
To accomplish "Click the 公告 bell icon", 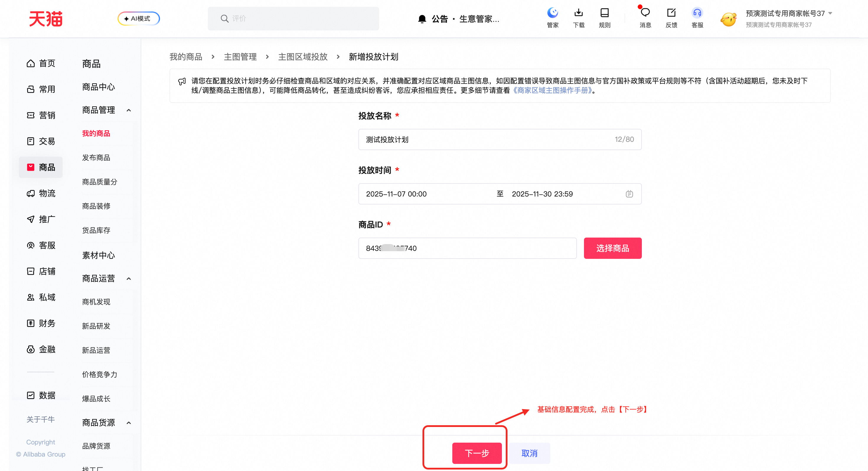I will 422,19.
